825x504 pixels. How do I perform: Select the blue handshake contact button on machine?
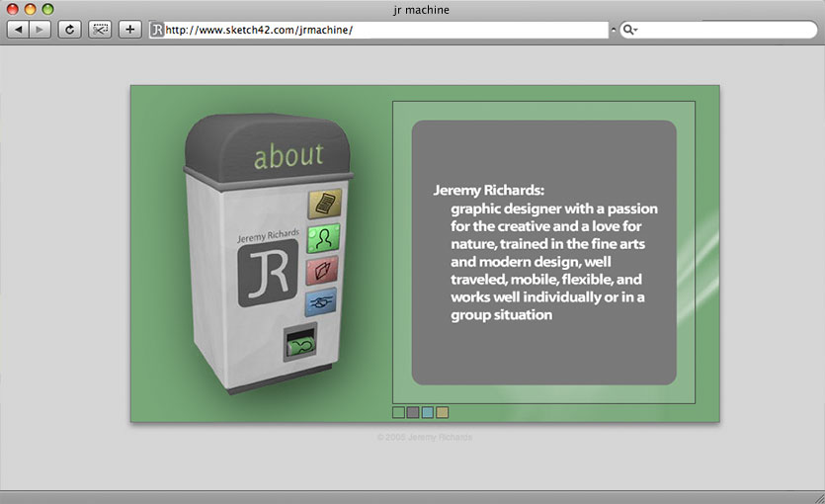click(320, 302)
